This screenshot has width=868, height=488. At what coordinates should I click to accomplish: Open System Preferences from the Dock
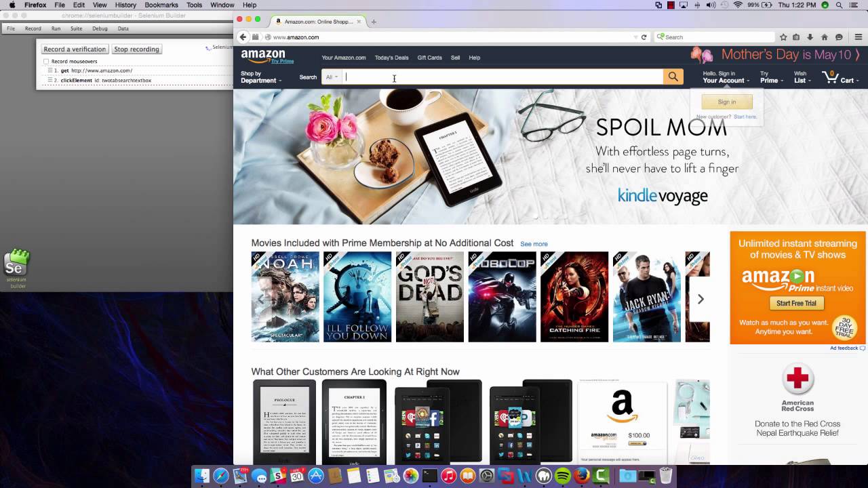point(486,476)
